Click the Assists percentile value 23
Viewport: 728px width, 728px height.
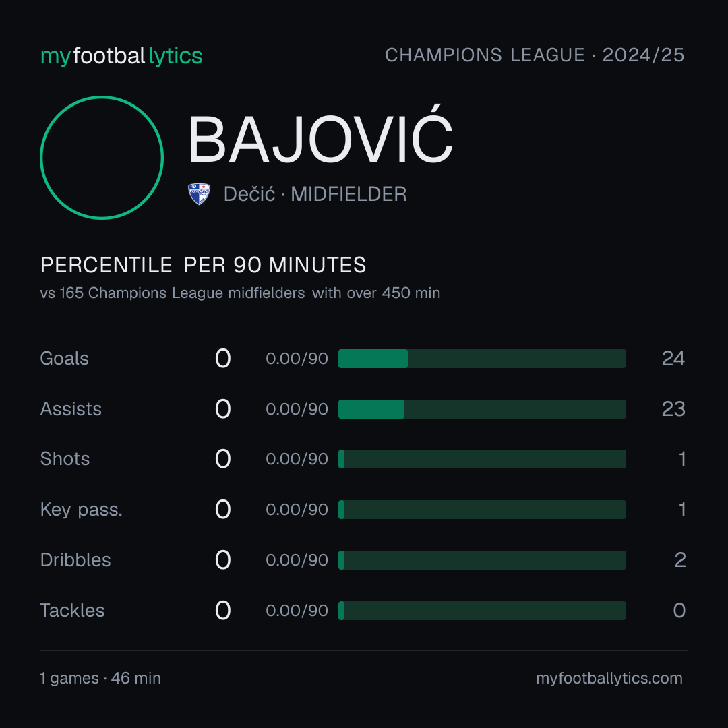[x=673, y=409]
